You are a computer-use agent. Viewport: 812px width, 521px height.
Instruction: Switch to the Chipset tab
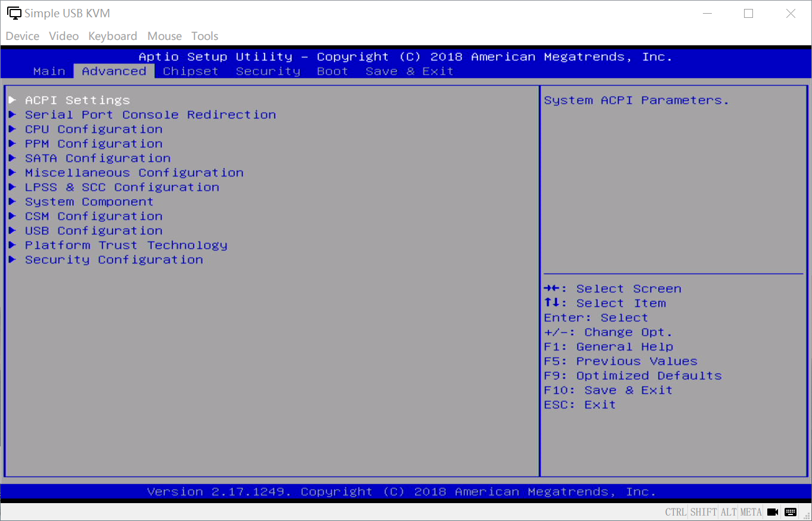click(x=191, y=71)
